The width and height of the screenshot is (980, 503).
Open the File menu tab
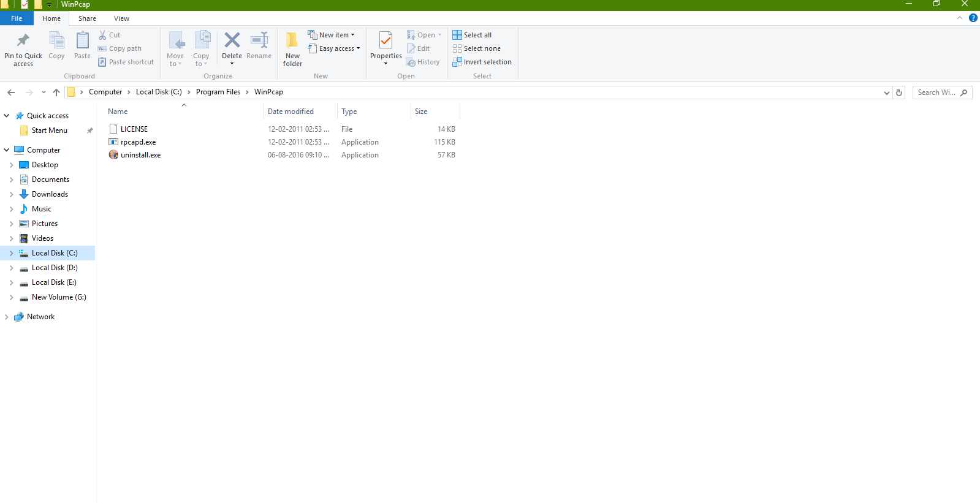(x=17, y=18)
